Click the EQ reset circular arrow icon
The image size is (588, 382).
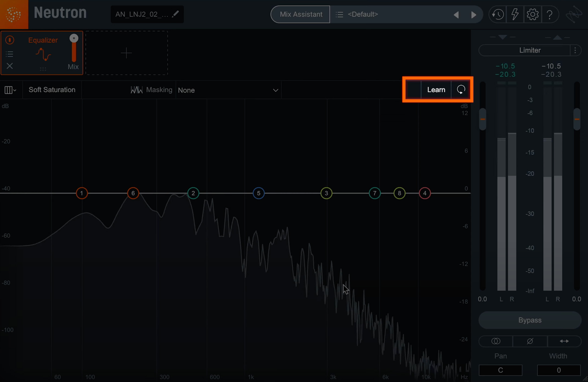(x=461, y=89)
